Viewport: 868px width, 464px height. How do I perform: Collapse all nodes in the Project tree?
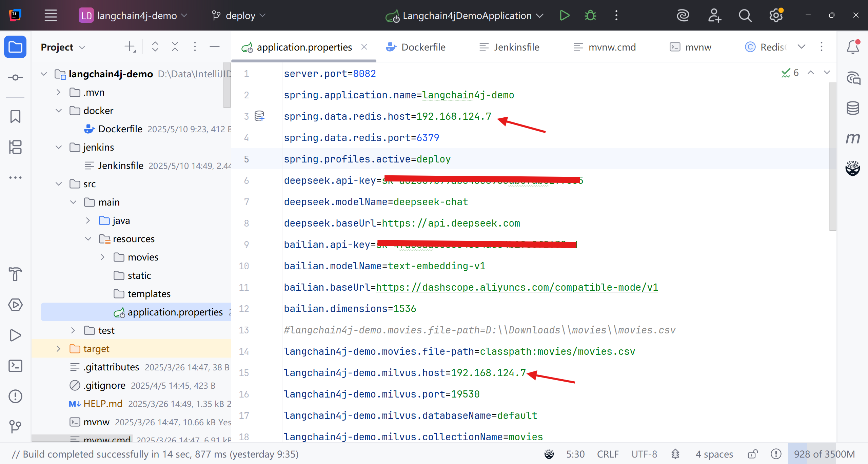click(175, 47)
